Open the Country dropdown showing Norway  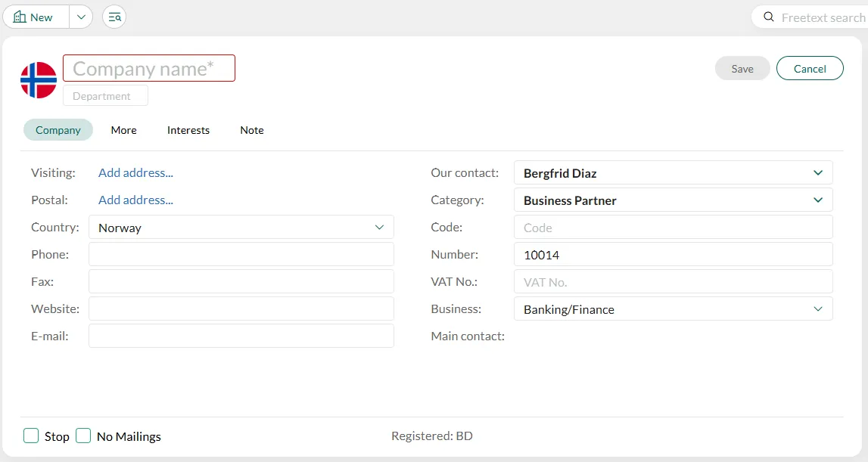point(241,228)
